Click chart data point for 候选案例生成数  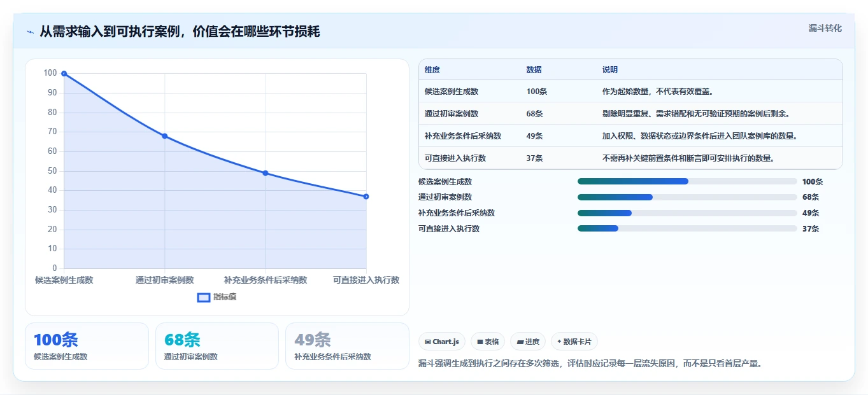pos(64,74)
